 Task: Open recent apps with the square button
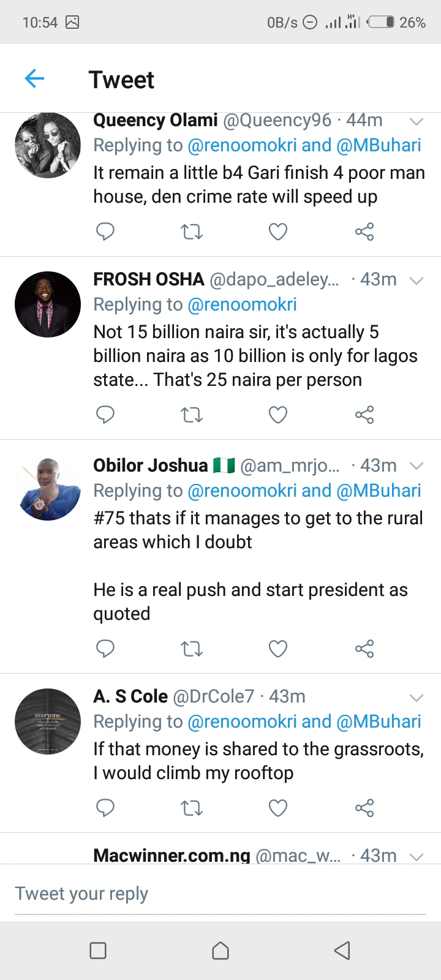(98, 950)
